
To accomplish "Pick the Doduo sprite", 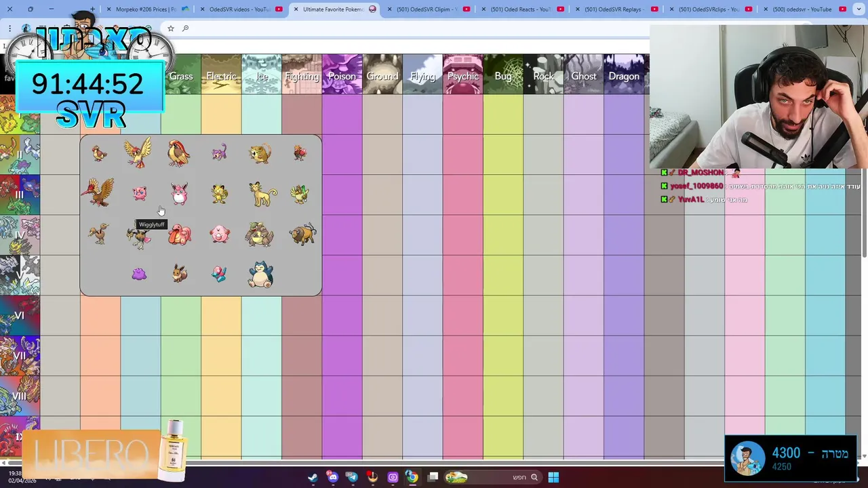I will point(100,235).
